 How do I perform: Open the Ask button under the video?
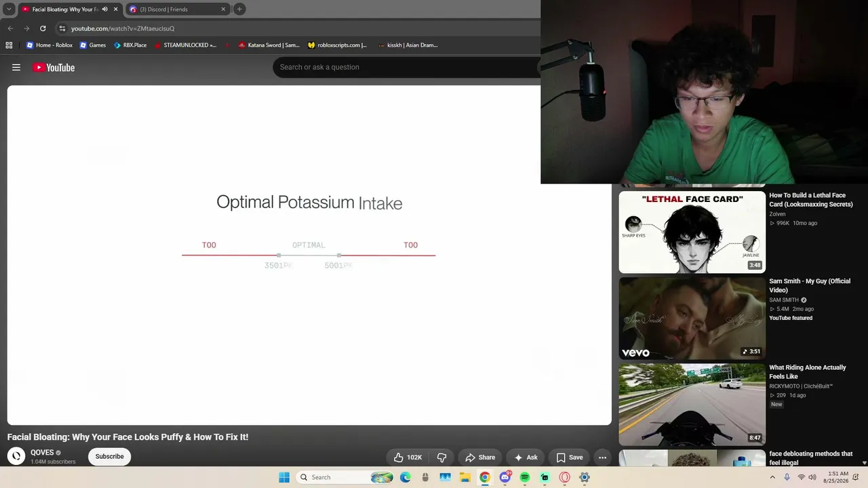coord(526,457)
